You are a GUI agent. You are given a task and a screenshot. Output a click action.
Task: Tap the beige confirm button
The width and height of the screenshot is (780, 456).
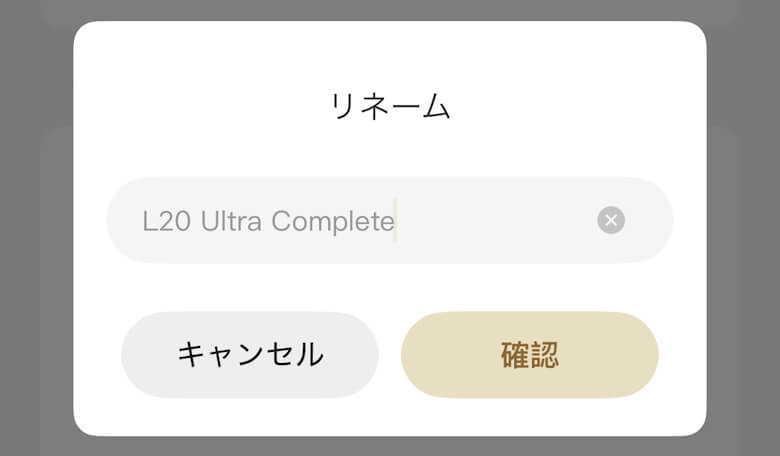coord(529,354)
